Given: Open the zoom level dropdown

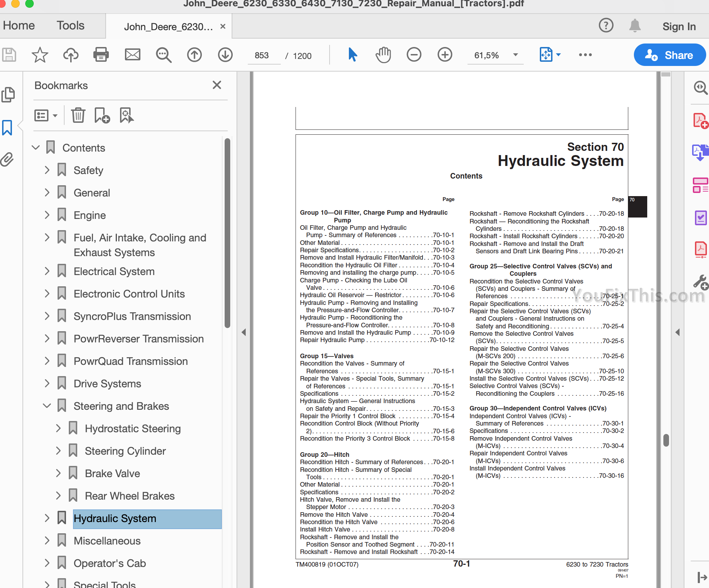Looking at the screenshot, I should tap(515, 55).
